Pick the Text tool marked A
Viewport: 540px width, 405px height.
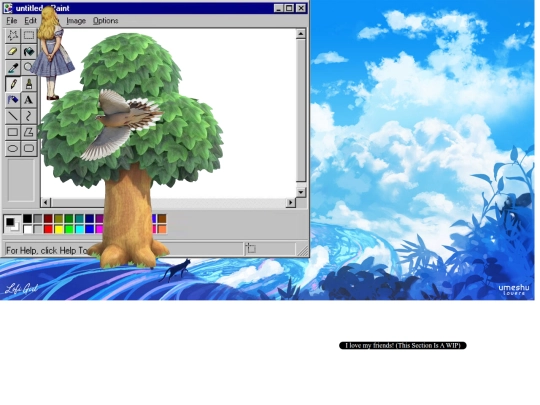(29, 100)
